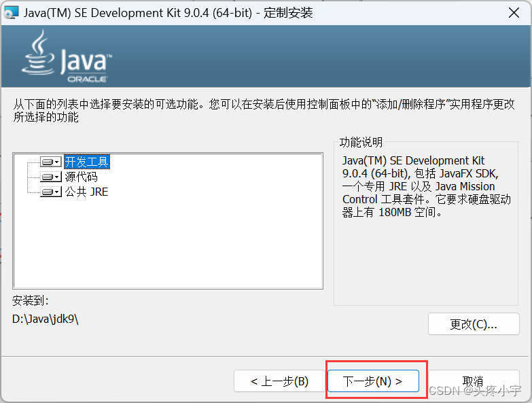Viewport: 532px width, 403px height.
Task: Click the installer icon in the title bar
Action: [x=10, y=13]
